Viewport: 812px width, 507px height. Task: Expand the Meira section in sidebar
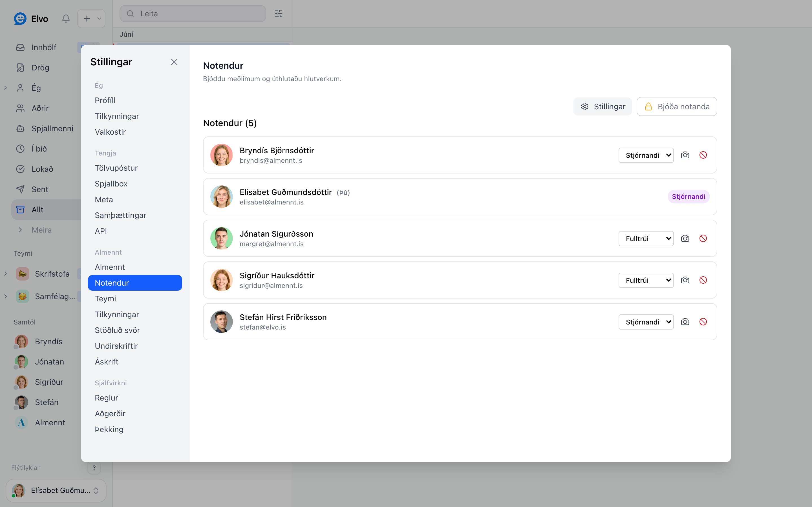pos(20,230)
